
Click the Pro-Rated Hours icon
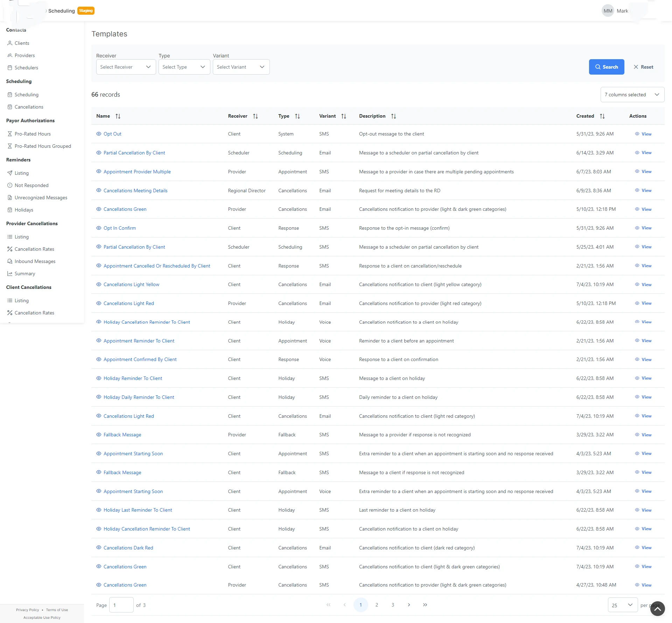[9, 133]
